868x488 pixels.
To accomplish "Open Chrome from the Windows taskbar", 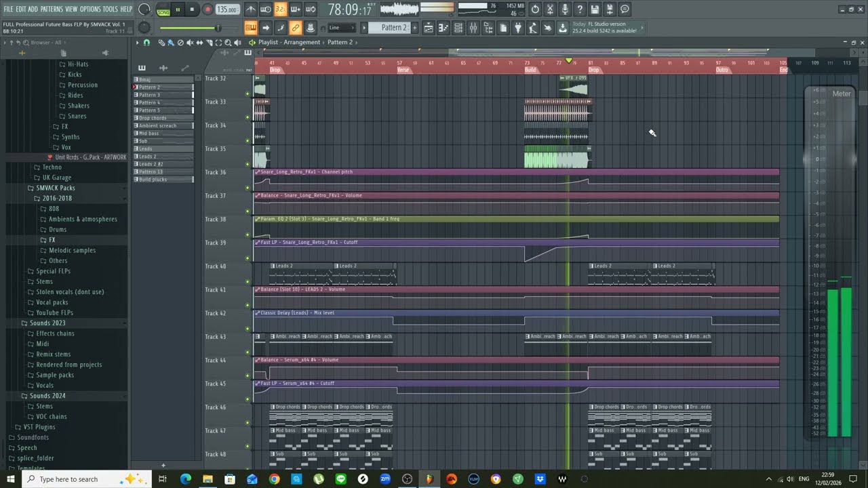I will (x=274, y=479).
